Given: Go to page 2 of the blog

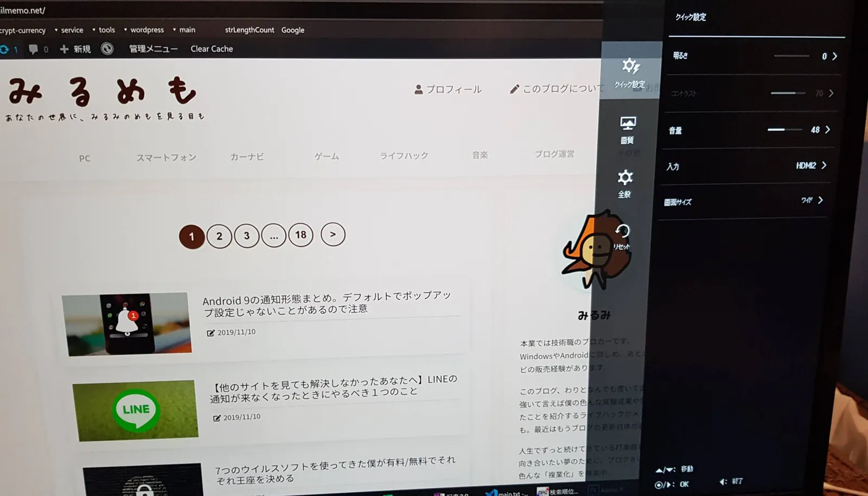Looking at the screenshot, I should (219, 236).
